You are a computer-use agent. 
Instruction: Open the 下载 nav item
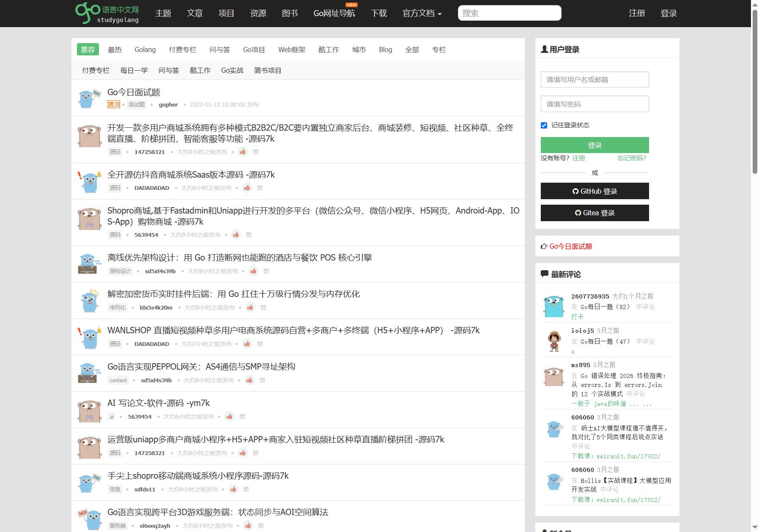coord(379,14)
